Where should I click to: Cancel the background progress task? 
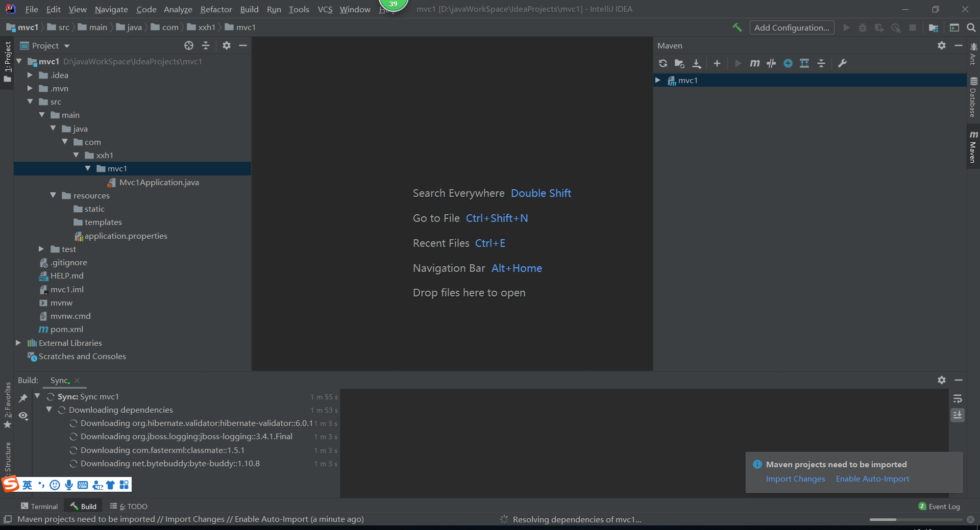pos(970,519)
